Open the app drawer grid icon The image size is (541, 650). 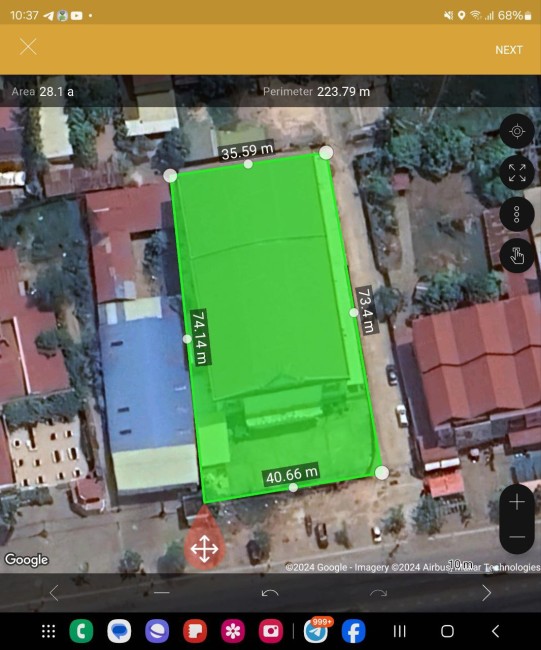[x=49, y=631]
